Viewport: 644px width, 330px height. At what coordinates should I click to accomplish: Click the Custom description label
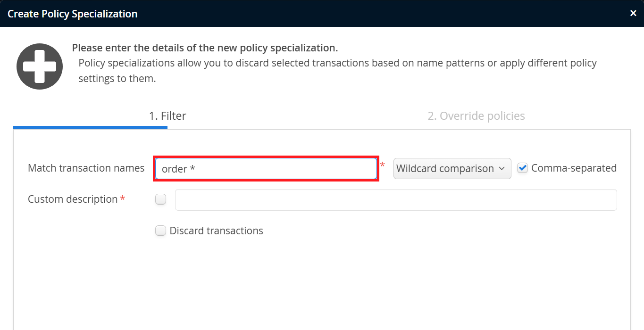point(73,199)
